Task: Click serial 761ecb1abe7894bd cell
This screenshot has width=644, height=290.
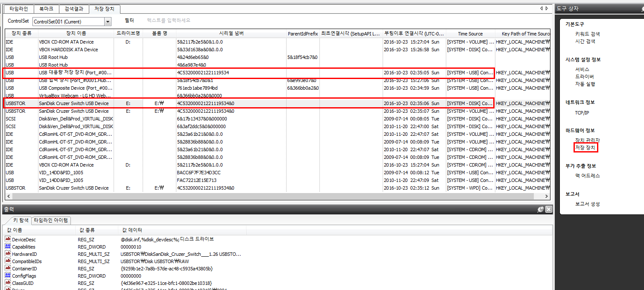Action: [197, 88]
